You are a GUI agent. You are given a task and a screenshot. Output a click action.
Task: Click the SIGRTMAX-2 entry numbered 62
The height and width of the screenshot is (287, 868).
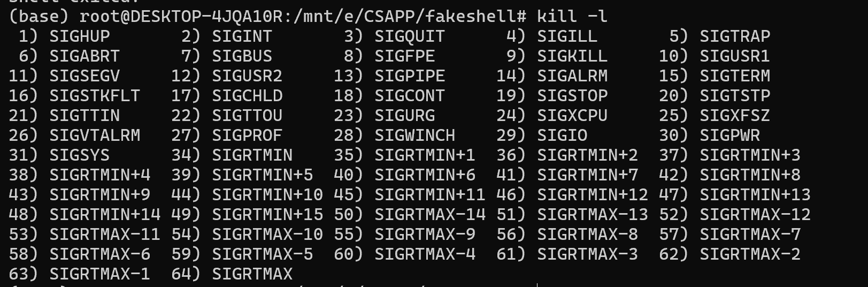750,254
